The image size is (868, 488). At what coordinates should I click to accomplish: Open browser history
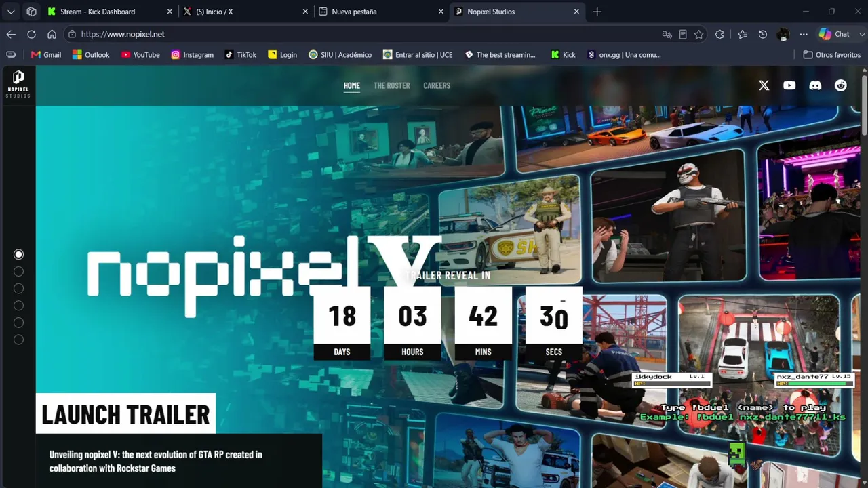click(763, 34)
